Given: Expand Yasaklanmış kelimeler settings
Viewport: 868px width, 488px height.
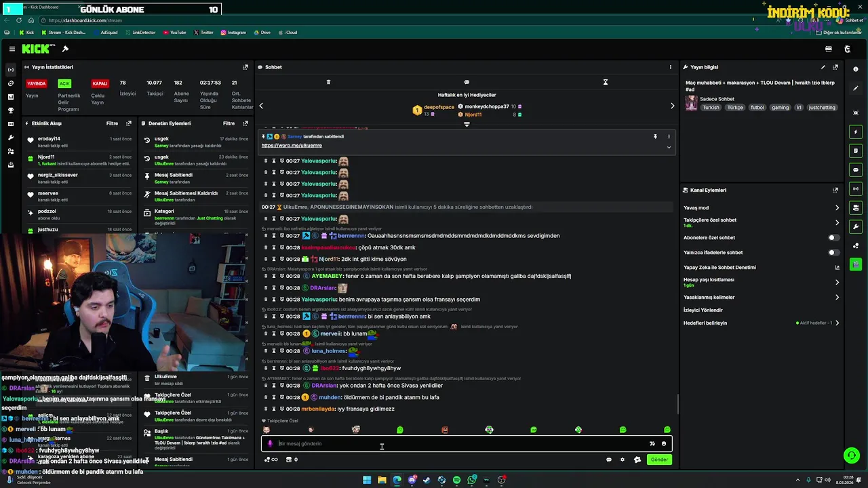Looking at the screenshot, I should (x=837, y=298).
